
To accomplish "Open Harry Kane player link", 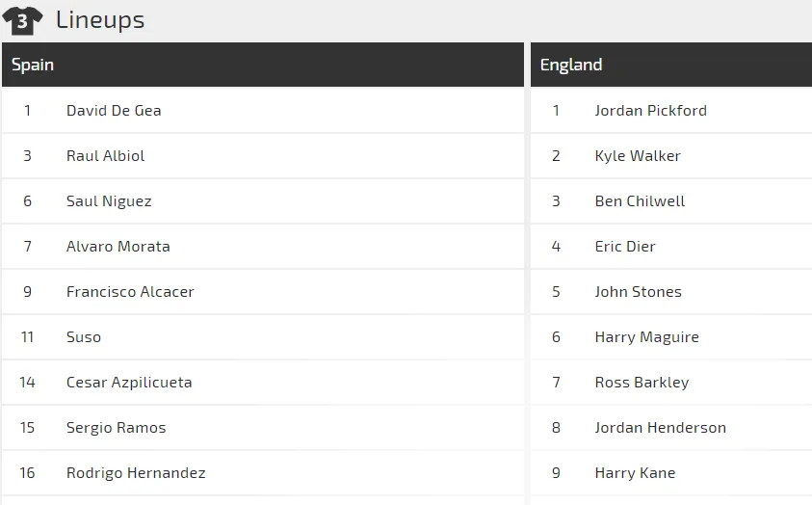I will click(635, 473).
